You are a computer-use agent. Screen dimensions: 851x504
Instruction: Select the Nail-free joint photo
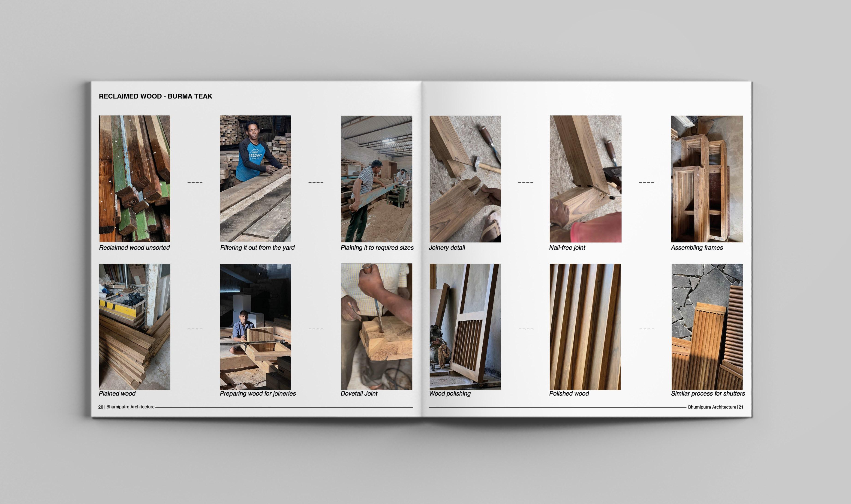[585, 179]
